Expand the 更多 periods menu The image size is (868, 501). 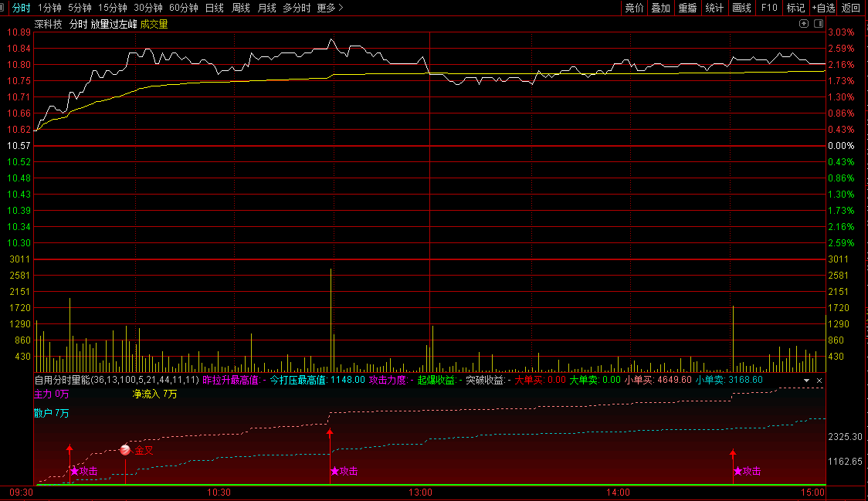click(x=330, y=8)
